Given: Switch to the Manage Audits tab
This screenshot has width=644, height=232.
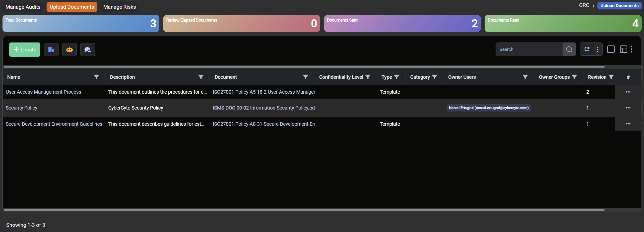Looking at the screenshot, I should click(x=23, y=7).
